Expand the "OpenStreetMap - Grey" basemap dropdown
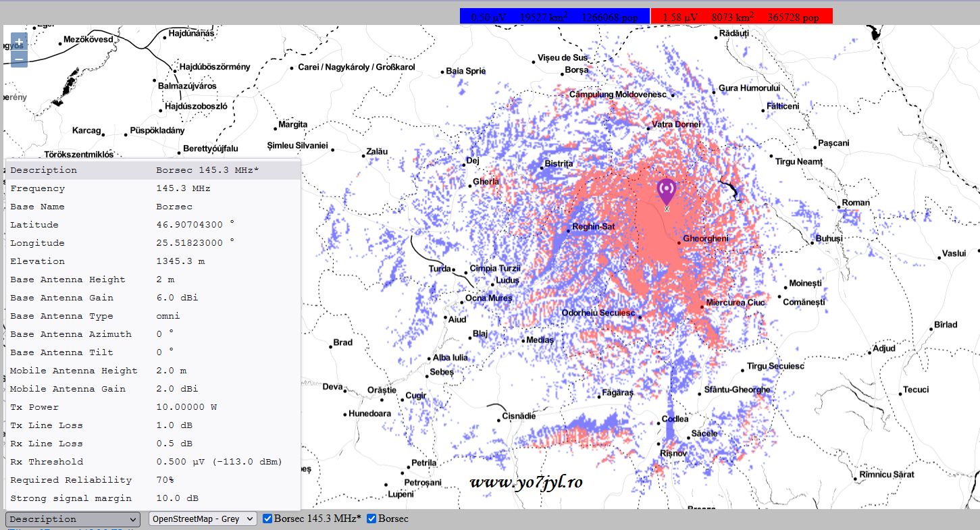Screen dimensions: 980x530 [x=203, y=519]
